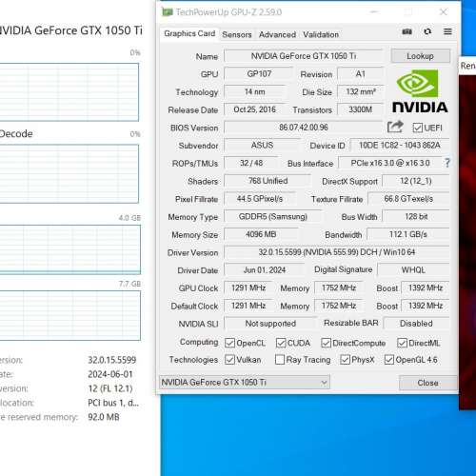
Task: Switch to the Sensors tab
Action: coord(237,34)
